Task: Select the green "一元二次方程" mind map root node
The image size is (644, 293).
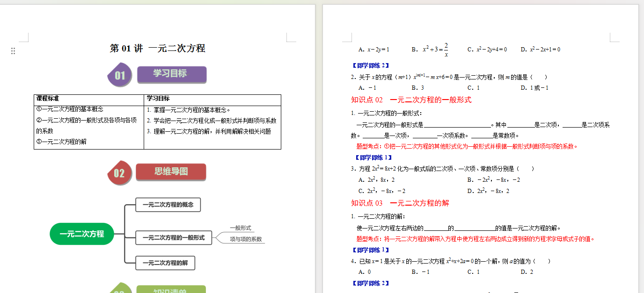Action: (82, 234)
